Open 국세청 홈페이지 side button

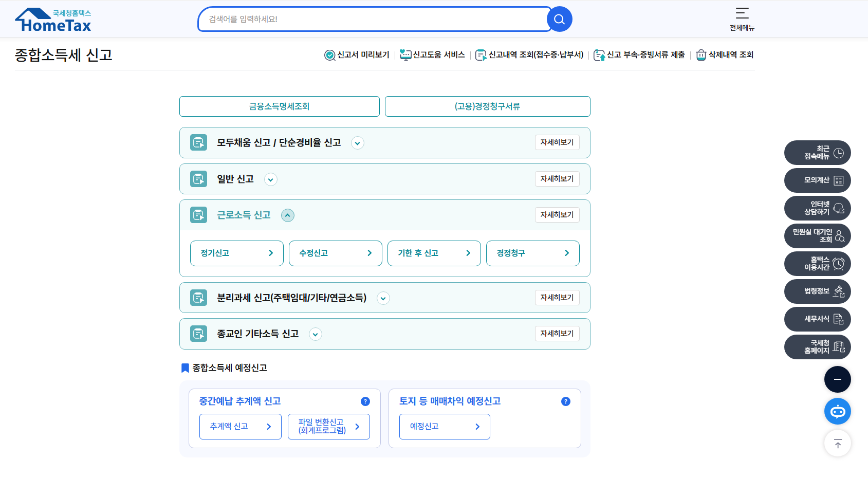pos(818,347)
